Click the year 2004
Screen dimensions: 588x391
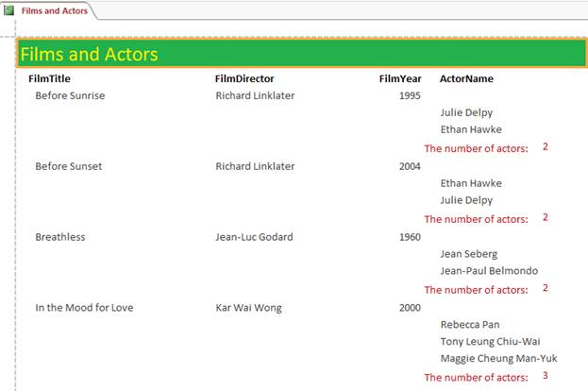coord(410,166)
